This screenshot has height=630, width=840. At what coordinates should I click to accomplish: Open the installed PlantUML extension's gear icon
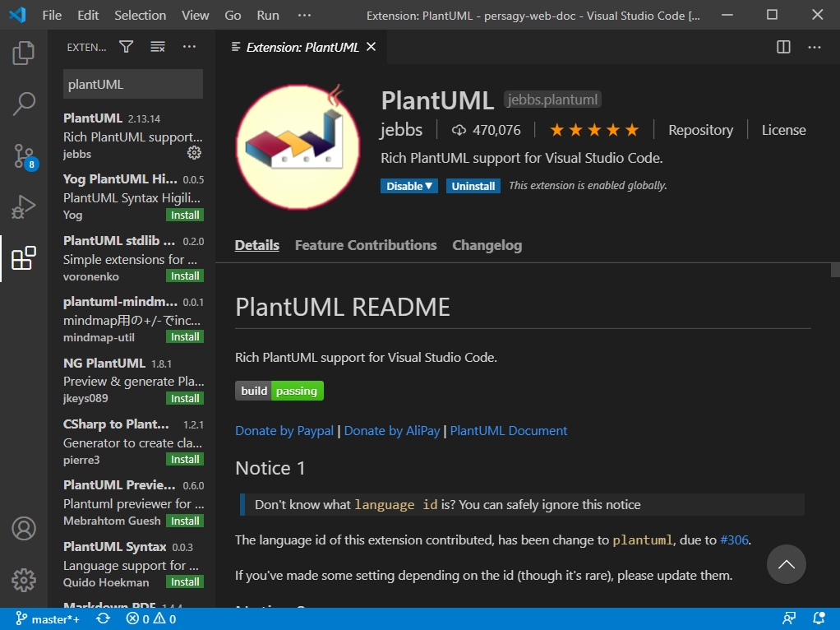194,152
